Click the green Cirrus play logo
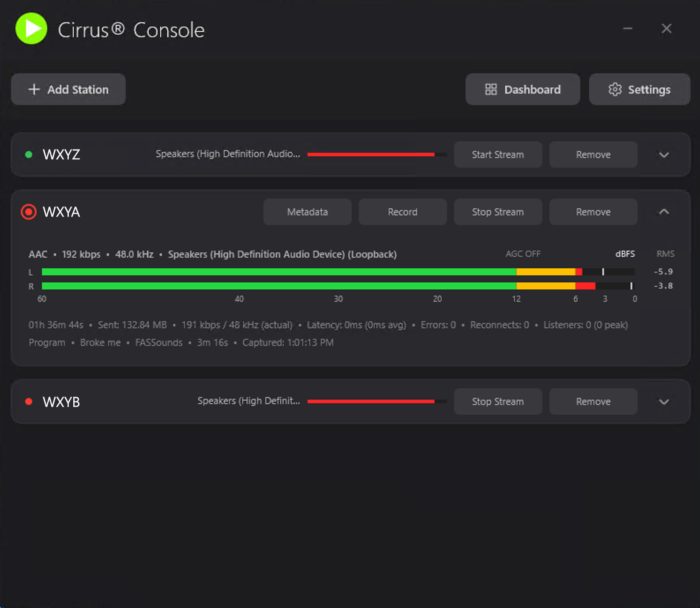This screenshot has width=700, height=608. coord(31,29)
